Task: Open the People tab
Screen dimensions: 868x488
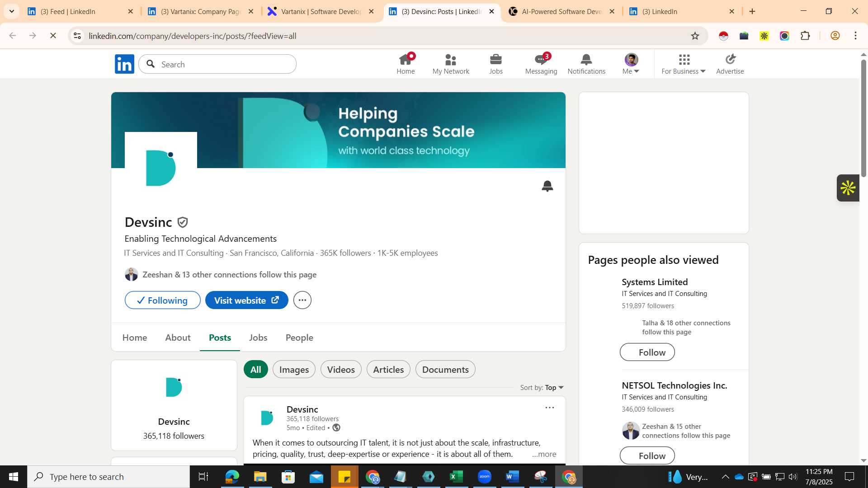Action: click(x=299, y=338)
